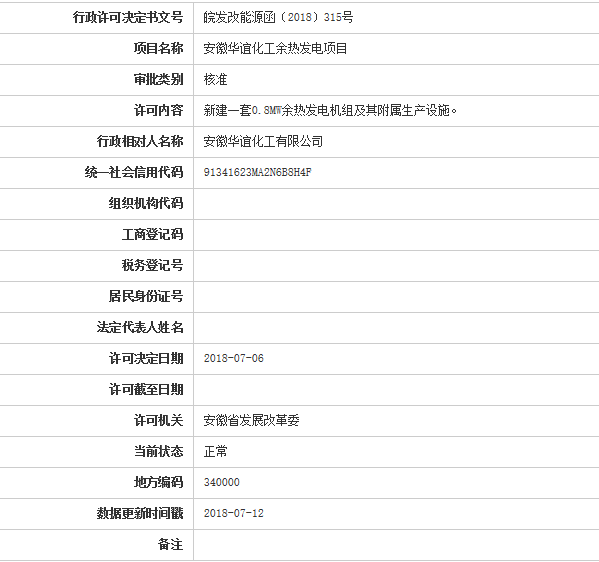Click the current status value 正常
The image size is (599, 562).
click(215, 451)
